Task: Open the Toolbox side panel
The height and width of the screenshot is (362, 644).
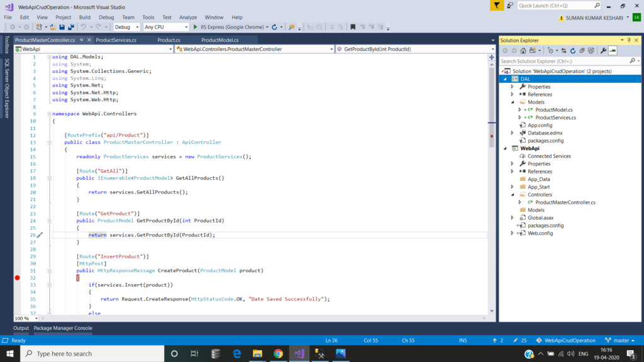Action: pyautogui.click(x=6, y=45)
